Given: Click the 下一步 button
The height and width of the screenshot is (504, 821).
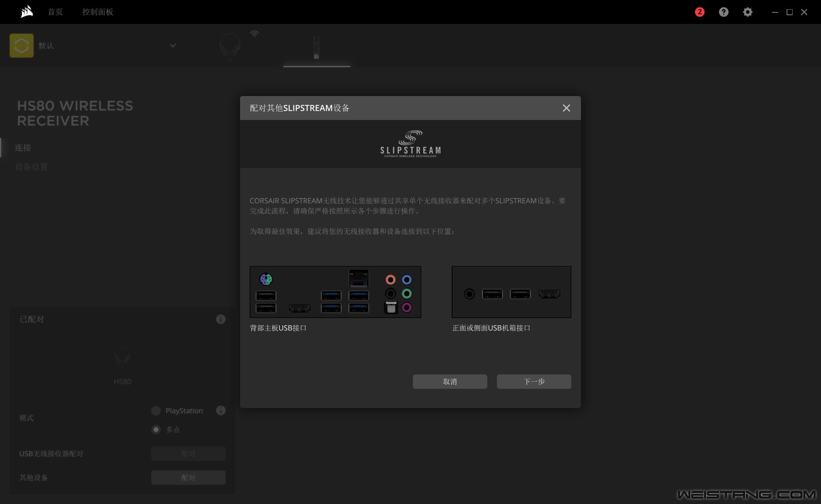Looking at the screenshot, I should (x=534, y=382).
